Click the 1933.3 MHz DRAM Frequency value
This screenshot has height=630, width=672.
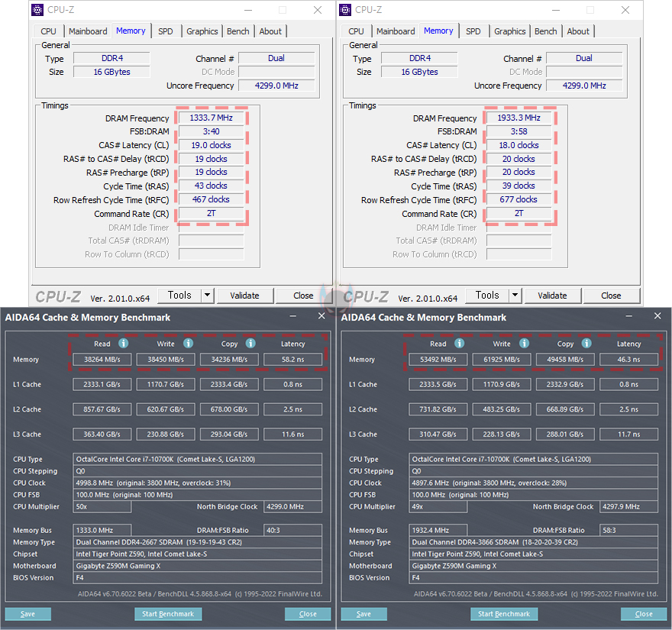tap(519, 118)
